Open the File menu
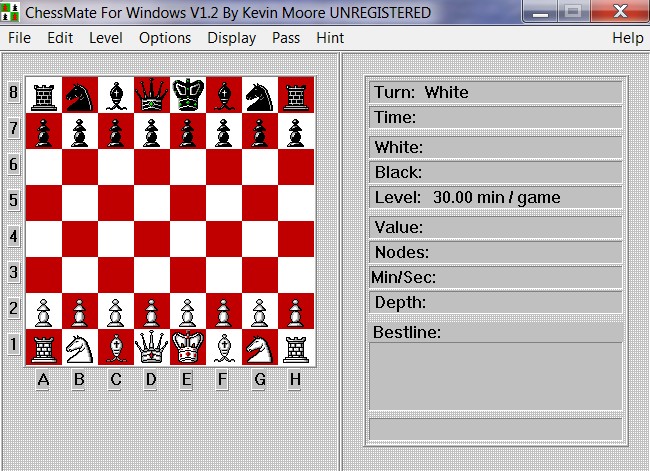 coord(19,38)
